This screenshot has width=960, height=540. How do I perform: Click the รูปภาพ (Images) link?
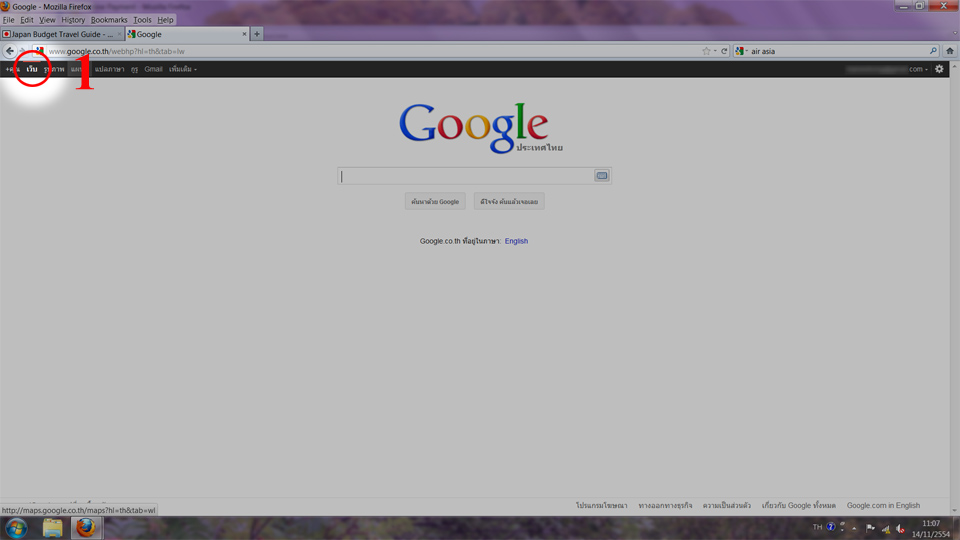pyautogui.click(x=54, y=69)
